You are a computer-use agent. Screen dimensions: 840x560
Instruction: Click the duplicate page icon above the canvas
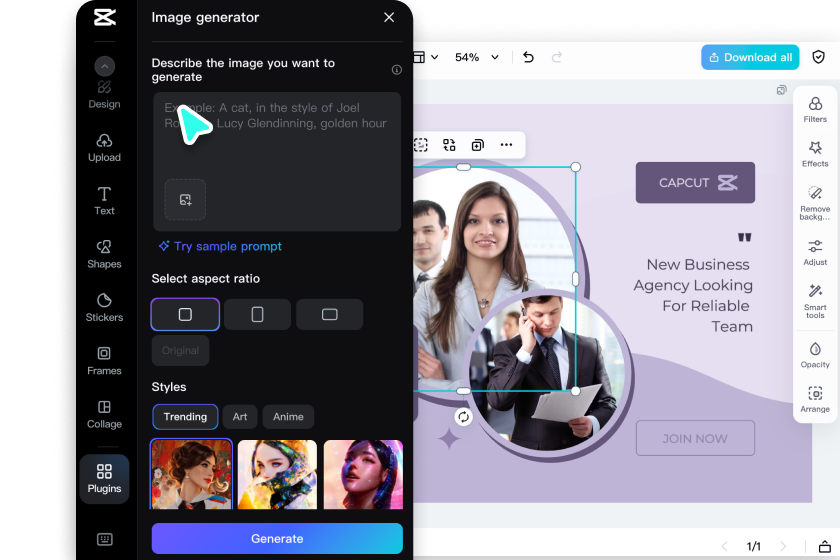pyautogui.click(x=782, y=90)
